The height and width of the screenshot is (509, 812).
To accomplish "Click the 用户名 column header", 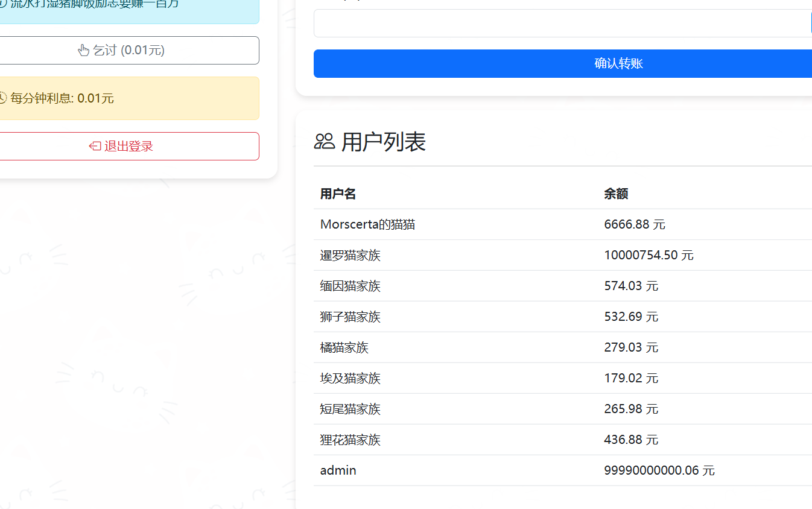I will tap(338, 194).
